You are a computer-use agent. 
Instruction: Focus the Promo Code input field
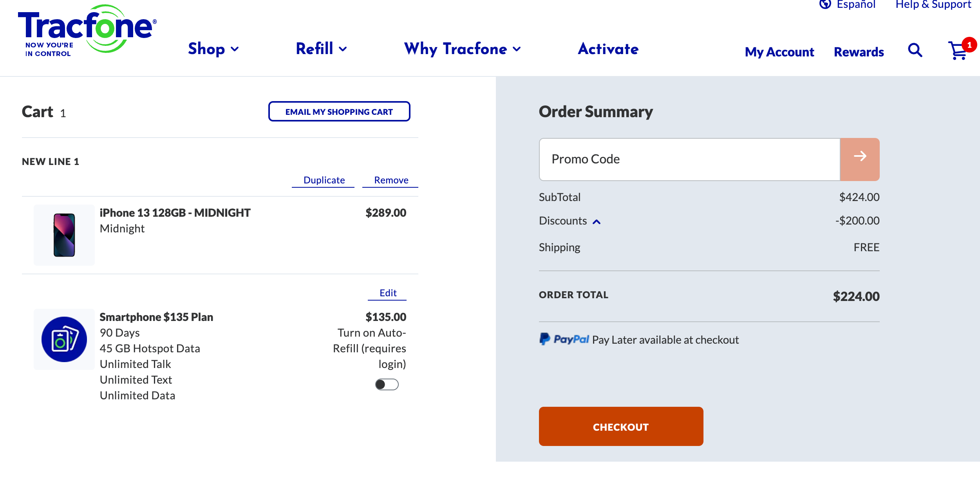coord(689,159)
